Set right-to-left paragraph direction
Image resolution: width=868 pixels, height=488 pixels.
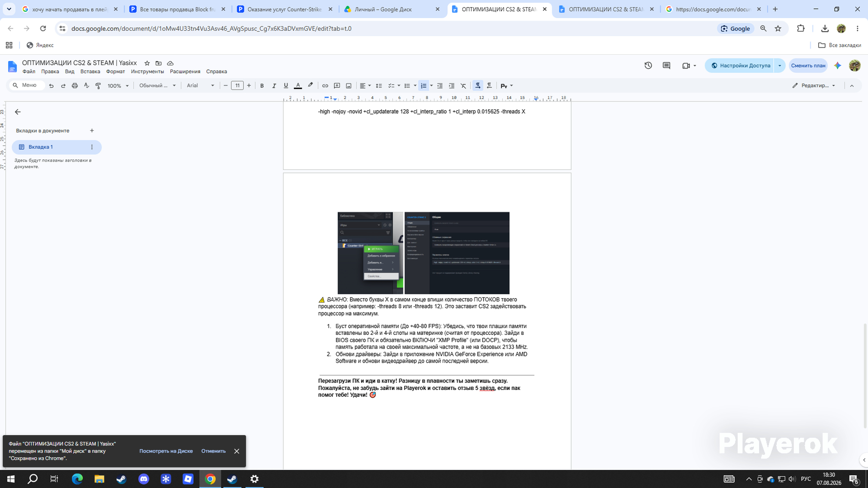[490, 86]
